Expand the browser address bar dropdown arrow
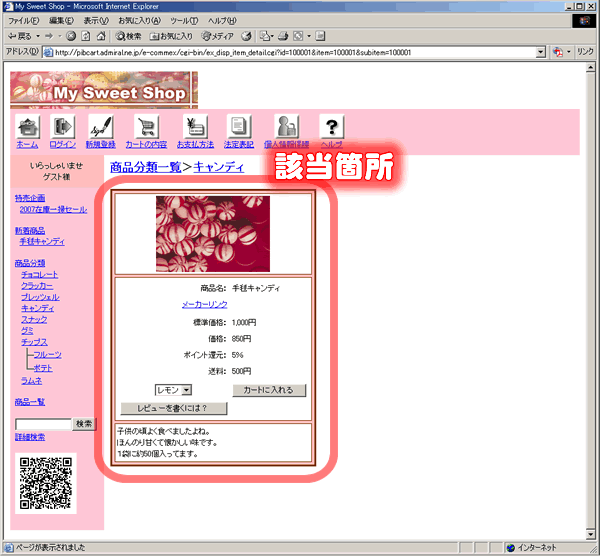 point(541,52)
